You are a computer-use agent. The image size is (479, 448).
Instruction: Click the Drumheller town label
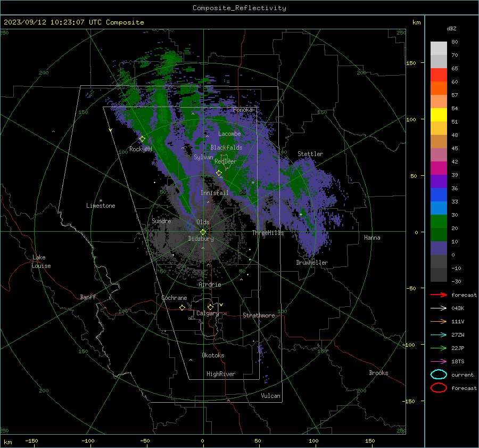pyautogui.click(x=312, y=263)
